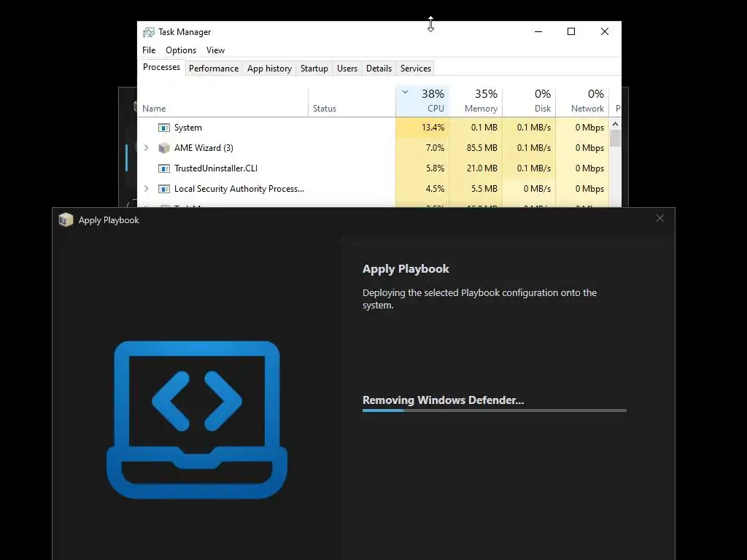Select the System process row name
The image size is (747, 560).
(188, 128)
